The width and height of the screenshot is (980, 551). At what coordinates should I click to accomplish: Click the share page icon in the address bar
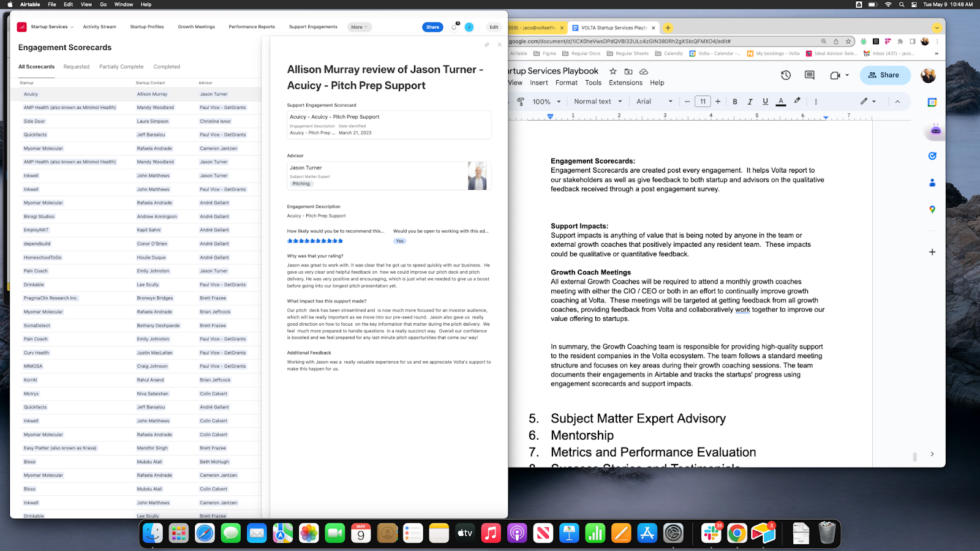[836, 42]
